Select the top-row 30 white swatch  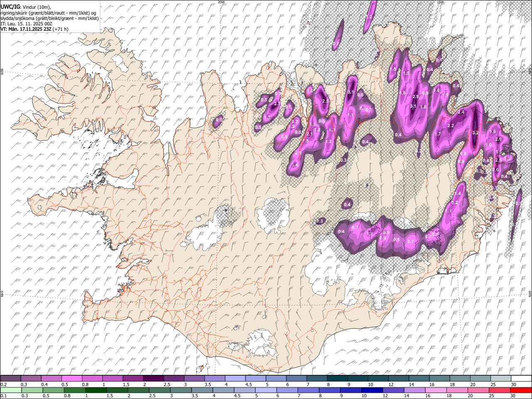tap(521, 379)
